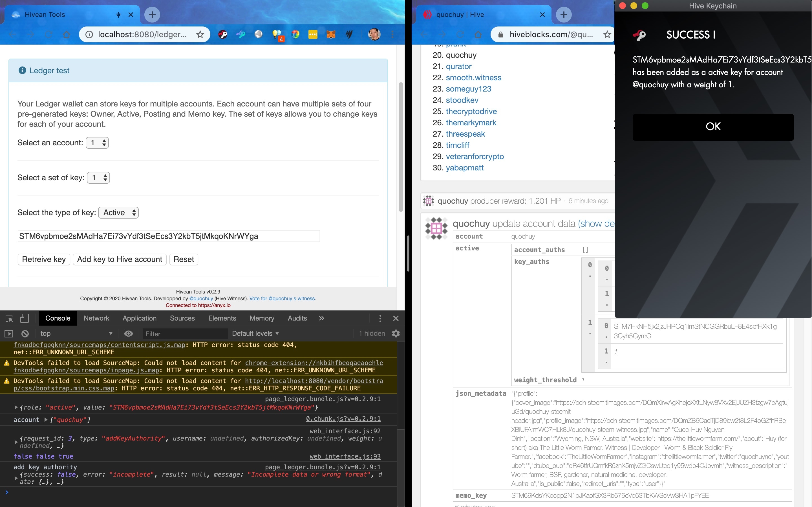Screen dimensions: 812x507
Task: Click the Hivean Tools favicon icon
Action: [x=16, y=14]
